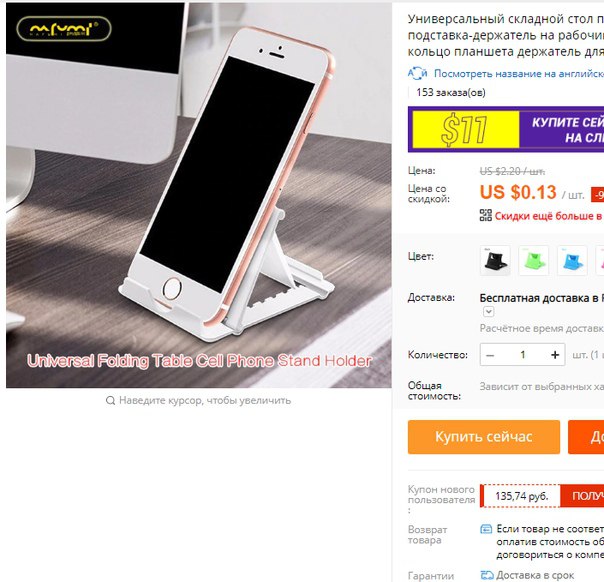This screenshot has width=604, height=582.
Task: Click the translate icon beside the English title link
Action: 417,73
